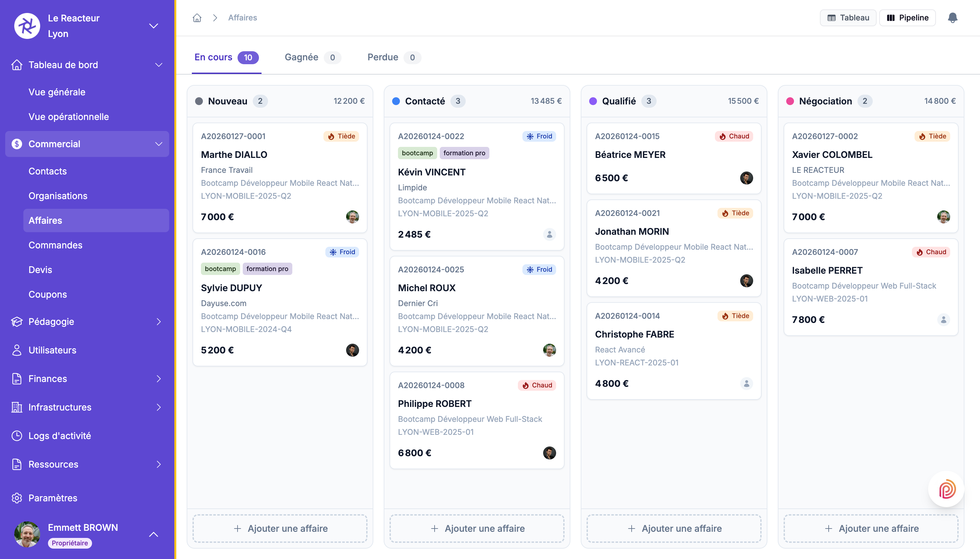Click Ajouter une affaire in Nouveau column
Viewport: 980px width, 559px height.
coord(279,528)
